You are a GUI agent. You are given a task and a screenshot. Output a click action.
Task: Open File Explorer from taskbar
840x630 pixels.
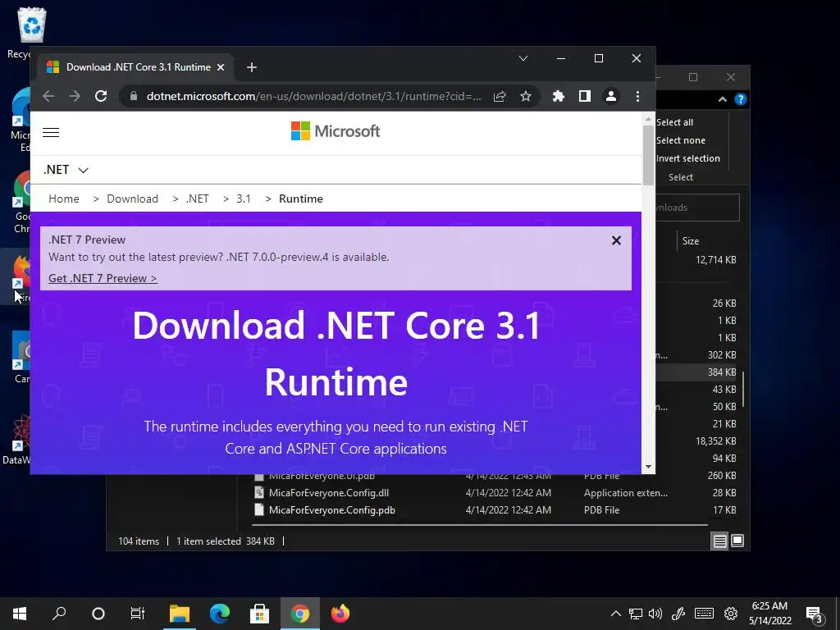(180, 614)
